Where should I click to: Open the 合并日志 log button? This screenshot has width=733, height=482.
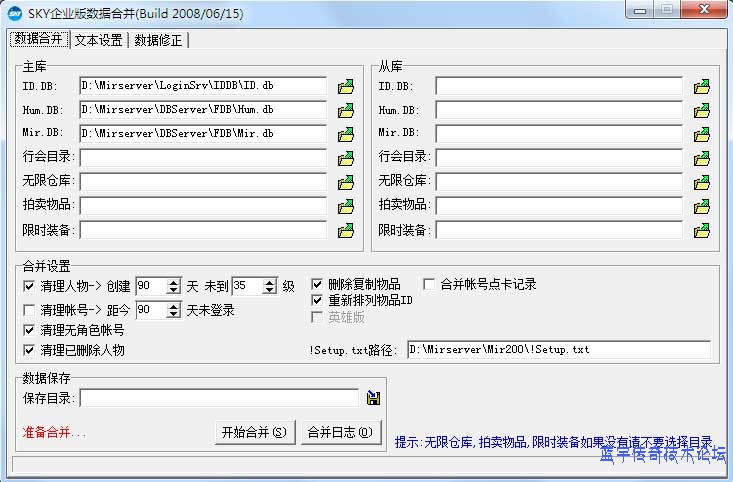340,432
